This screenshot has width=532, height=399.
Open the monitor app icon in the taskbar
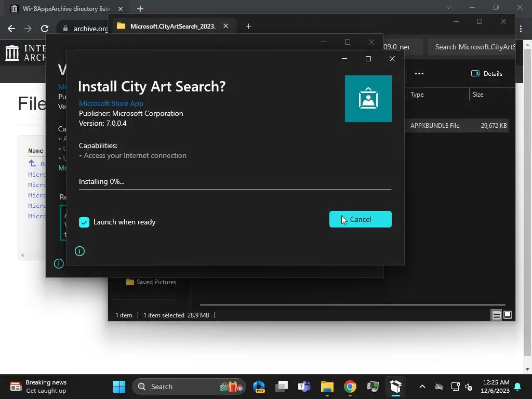pos(373,387)
